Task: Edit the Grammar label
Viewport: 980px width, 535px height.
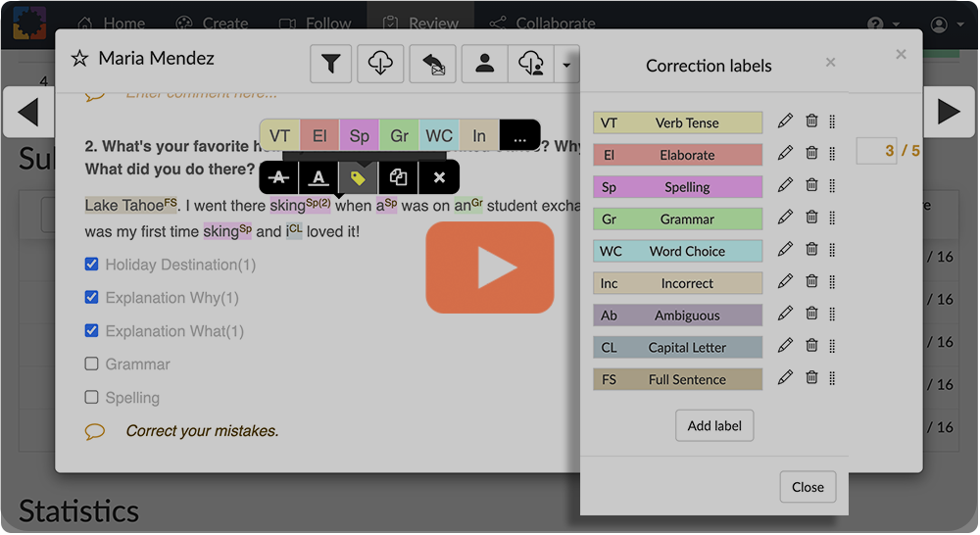Action: 785,217
